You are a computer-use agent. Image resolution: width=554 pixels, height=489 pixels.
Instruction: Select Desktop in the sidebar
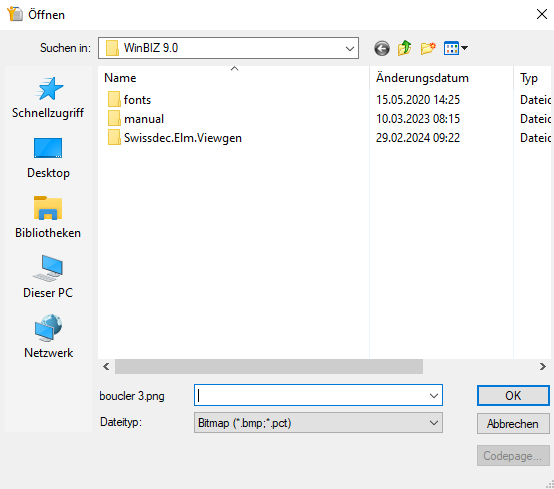[x=48, y=158]
